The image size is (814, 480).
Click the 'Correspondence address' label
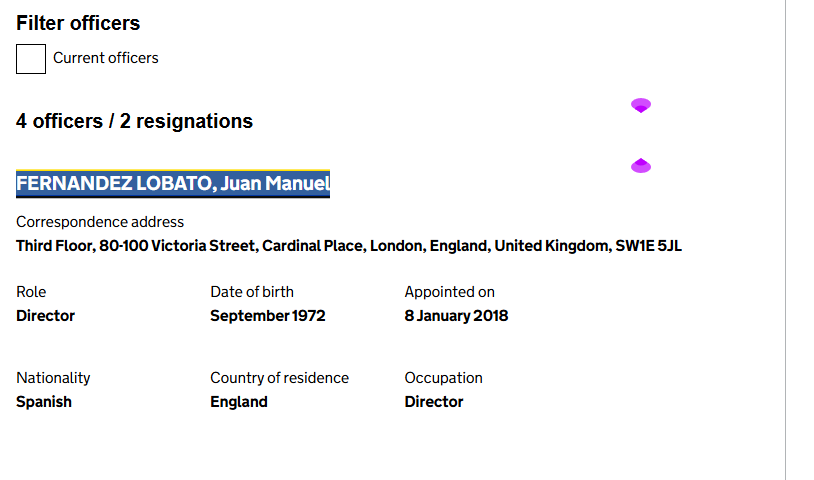pyautogui.click(x=100, y=222)
